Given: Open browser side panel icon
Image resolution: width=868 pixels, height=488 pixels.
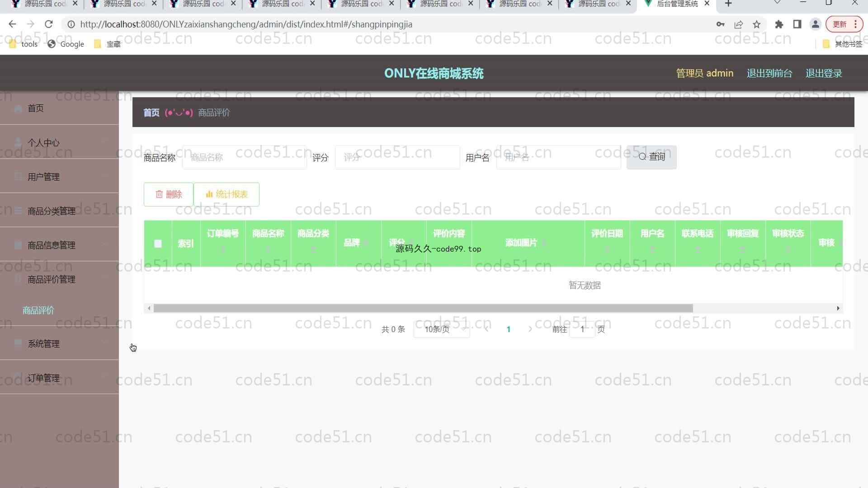Looking at the screenshot, I should pyautogui.click(x=797, y=24).
